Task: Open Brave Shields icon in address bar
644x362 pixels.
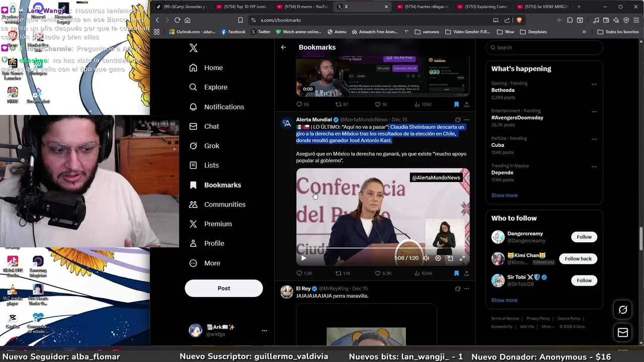Action: (x=519, y=20)
